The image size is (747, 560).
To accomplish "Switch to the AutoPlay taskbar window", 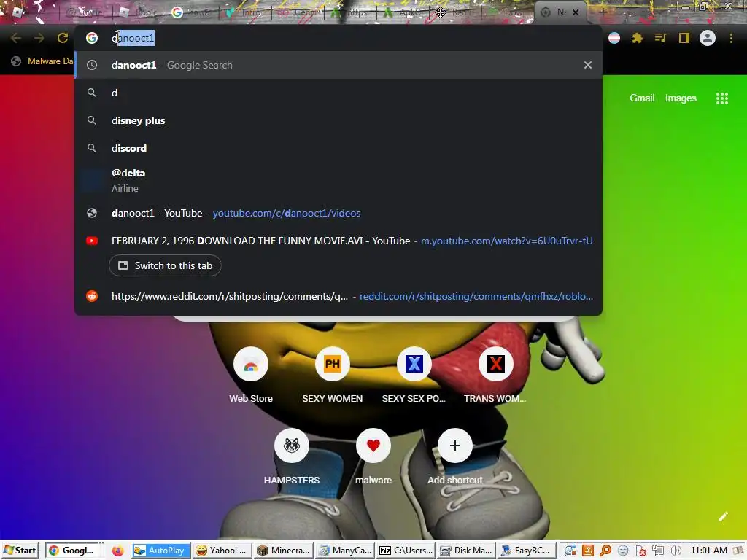I will 161,551.
